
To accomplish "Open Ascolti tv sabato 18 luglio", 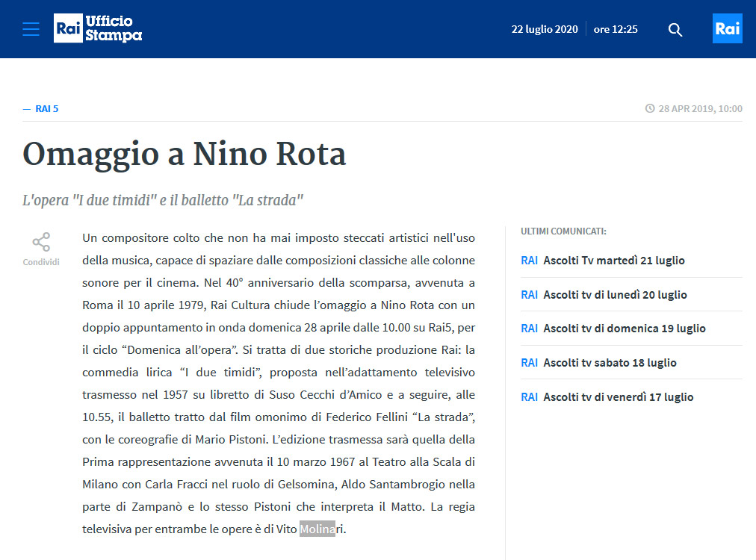I will point(610,363).
